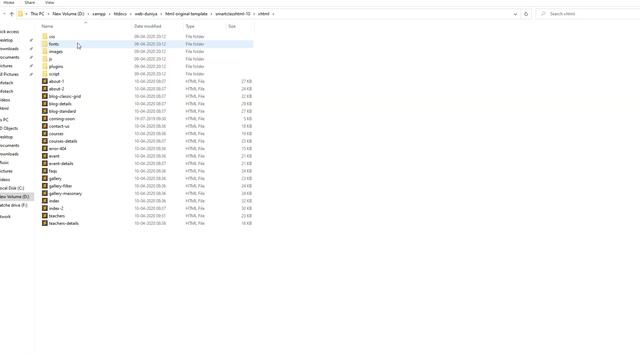Screen dimensions: 640x360
Task: Open Quick access in navigation pane
Action: pos(9,32)
